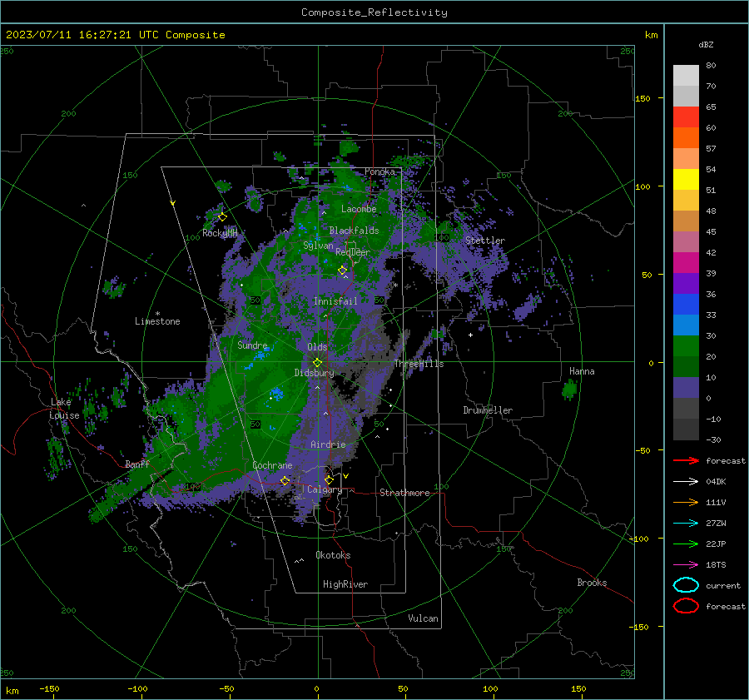This screenshot has height=700, width=749.
Task: Click the Vulcan label on map
Action: tap(423, 618)
